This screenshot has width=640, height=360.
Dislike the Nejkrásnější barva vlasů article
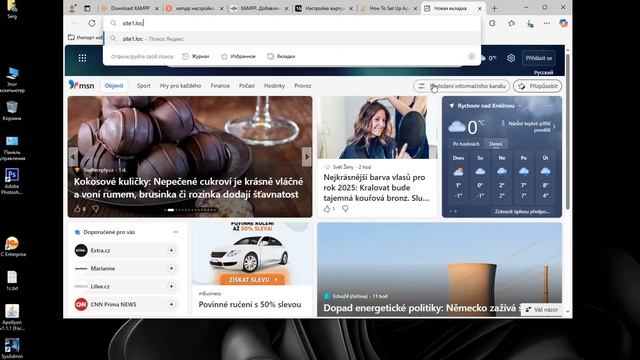click(x=345, y=209)
